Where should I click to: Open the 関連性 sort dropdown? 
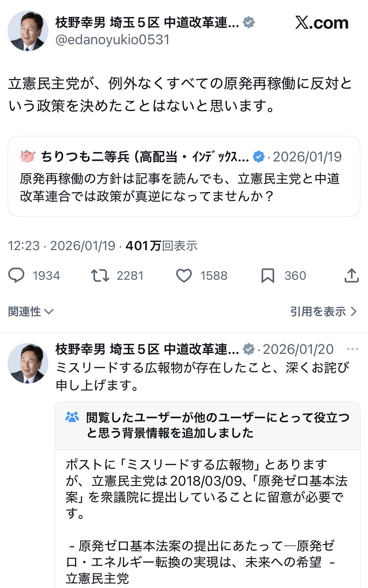[x=31, y=311]
